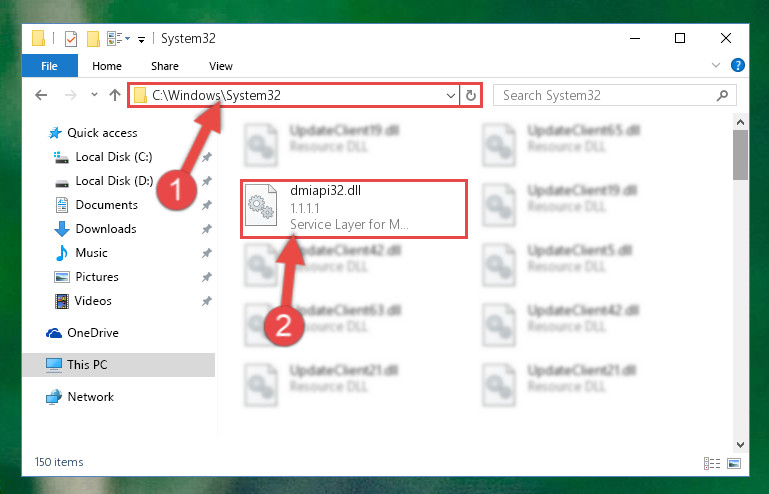
Task: Click the Music note icon
Action: 62,253
